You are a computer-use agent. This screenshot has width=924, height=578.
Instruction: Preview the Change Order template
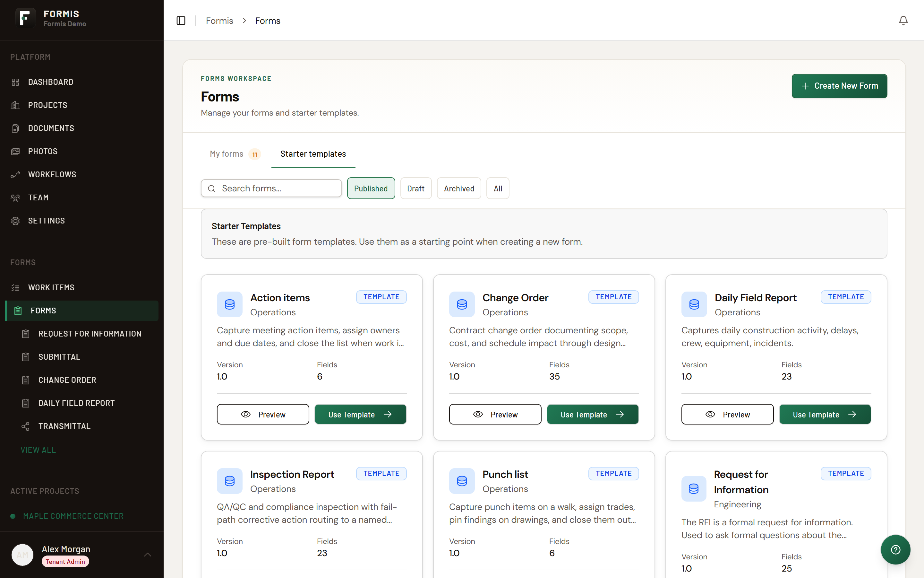coord(495,414)
